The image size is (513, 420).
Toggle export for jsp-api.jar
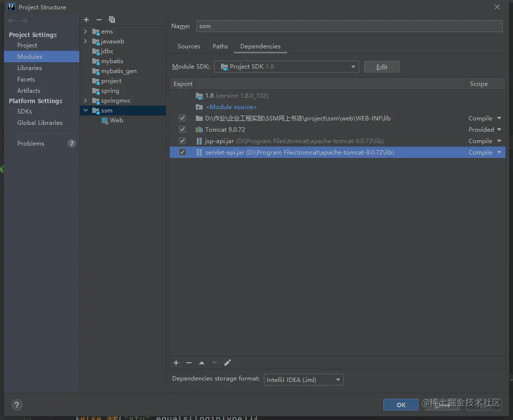click(183, 141)
